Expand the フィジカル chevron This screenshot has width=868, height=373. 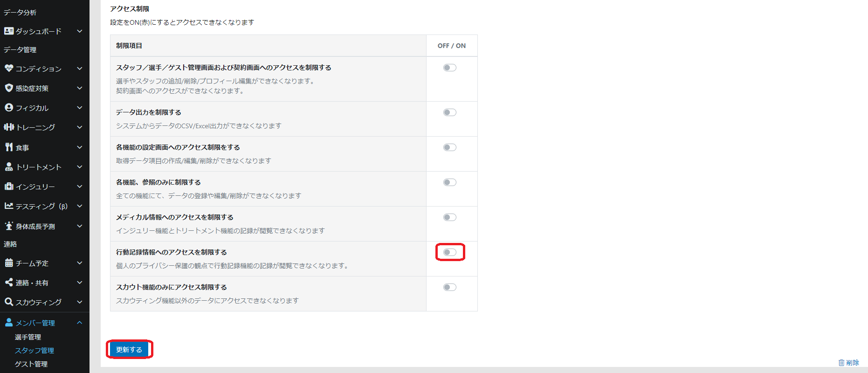[80, 108]
